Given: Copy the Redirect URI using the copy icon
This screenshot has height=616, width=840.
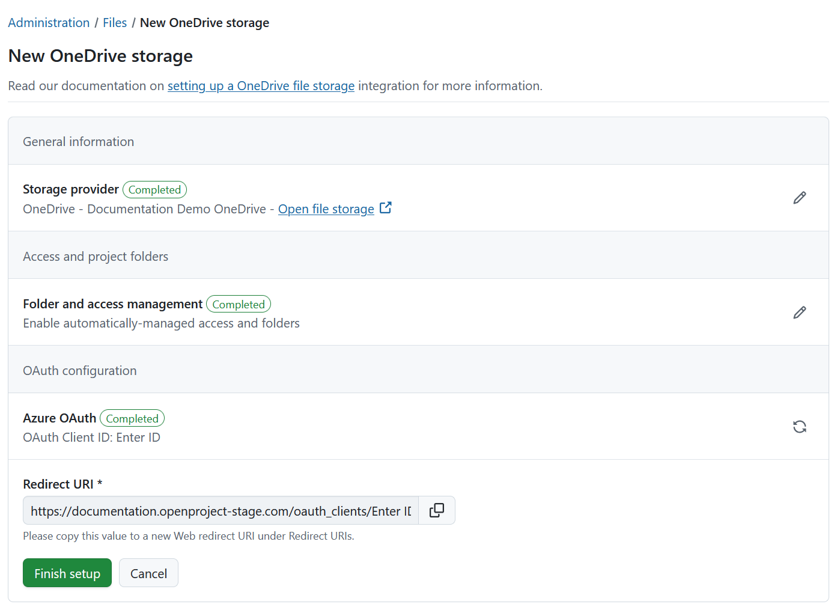Looking at the screenshot, I should pyautogui.click(x=436, y=510).
